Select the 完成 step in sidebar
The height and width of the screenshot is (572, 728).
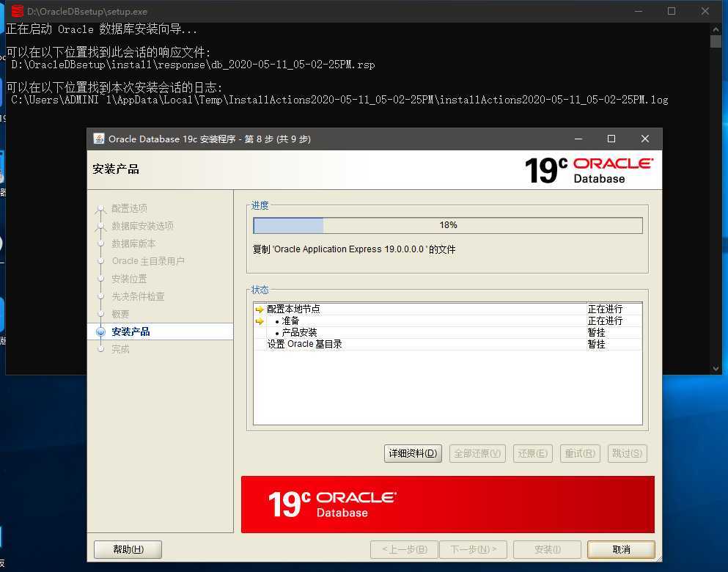(x=120, y=349)
